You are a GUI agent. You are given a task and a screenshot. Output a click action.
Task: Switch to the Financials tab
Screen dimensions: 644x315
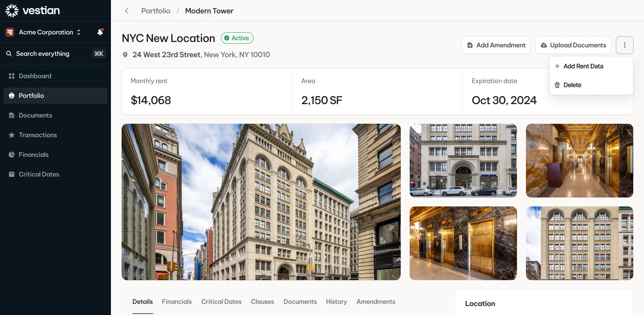point(177,302)
